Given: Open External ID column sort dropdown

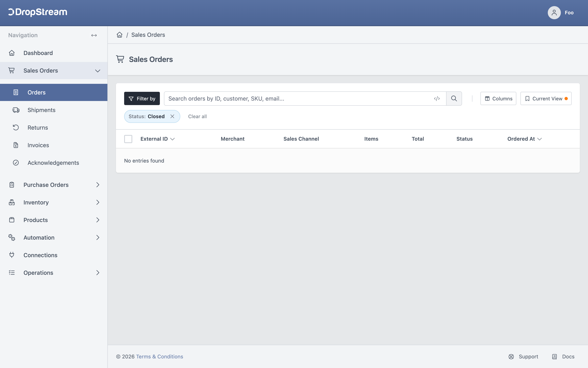Looking at the screenshot, I should pos(173,139).
